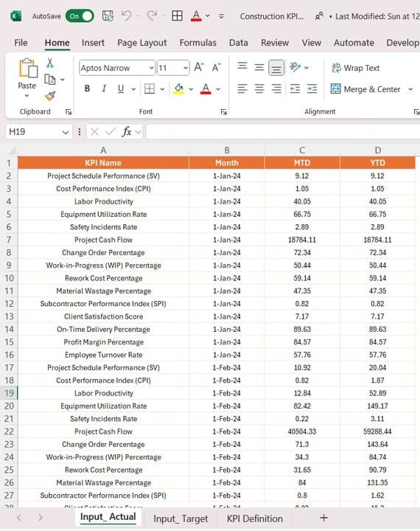The width and height of the screenshot is (420, 531).
Task: Click the Undo arrow
Action: click(x=127, y=15)
